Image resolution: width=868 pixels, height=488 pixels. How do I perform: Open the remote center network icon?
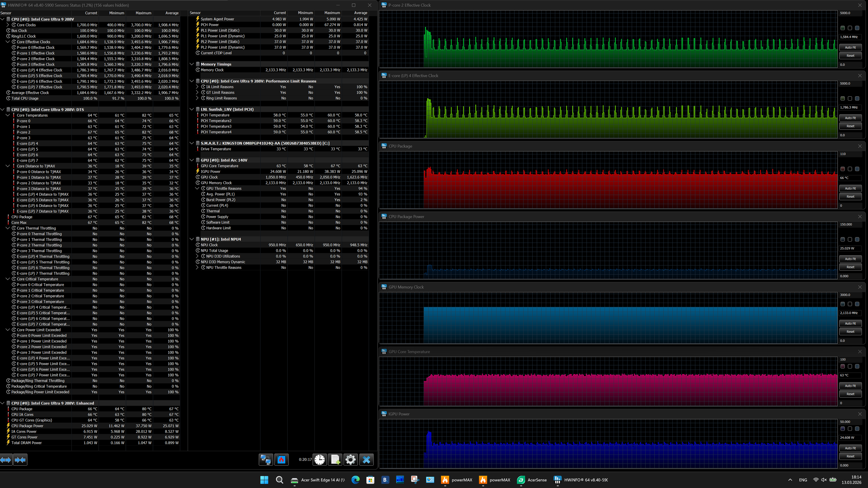point(266,459)
